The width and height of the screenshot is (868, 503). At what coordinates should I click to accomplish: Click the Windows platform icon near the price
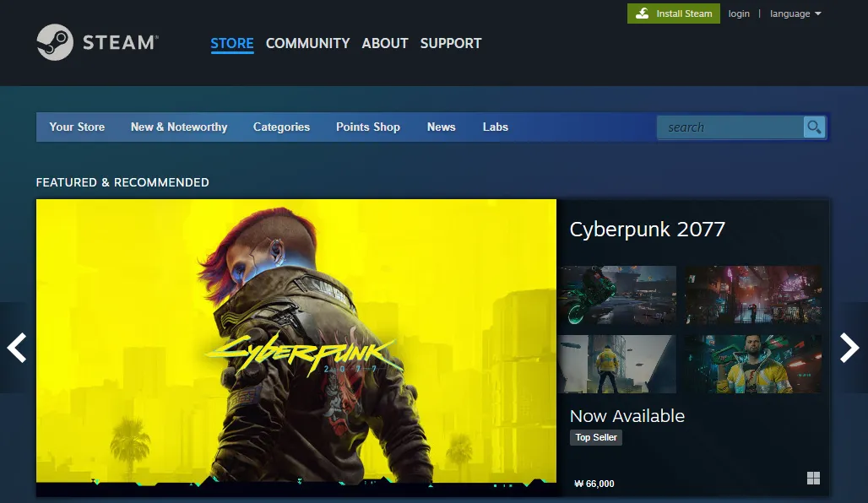[813, 478]
